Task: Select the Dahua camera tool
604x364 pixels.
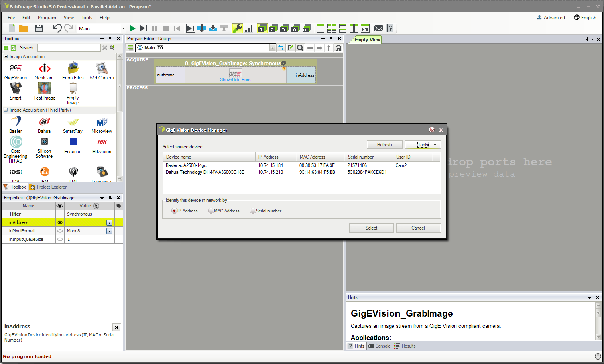Action: point(44,125)
